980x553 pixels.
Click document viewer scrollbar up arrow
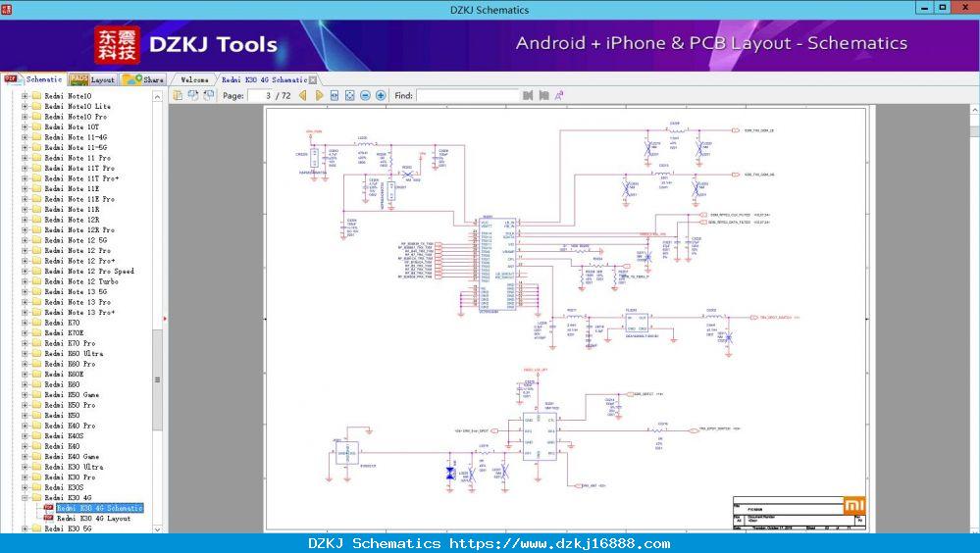(x=975, y=110)
